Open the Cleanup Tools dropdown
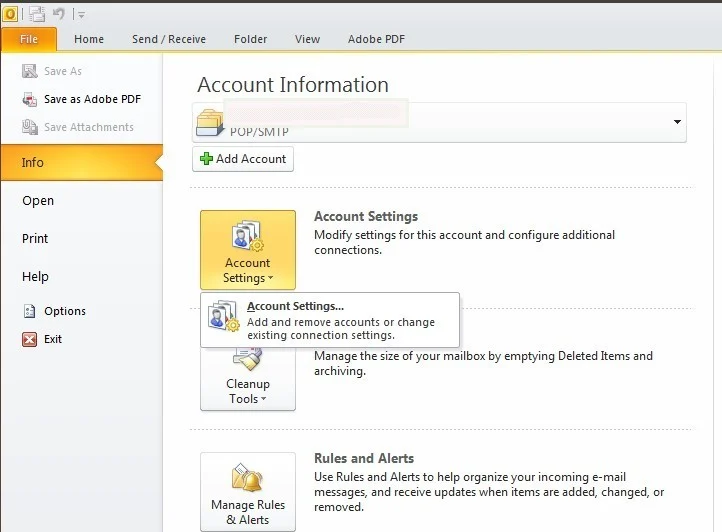The image size is (722, 532). pyautogui.click(x=248, y=379)
